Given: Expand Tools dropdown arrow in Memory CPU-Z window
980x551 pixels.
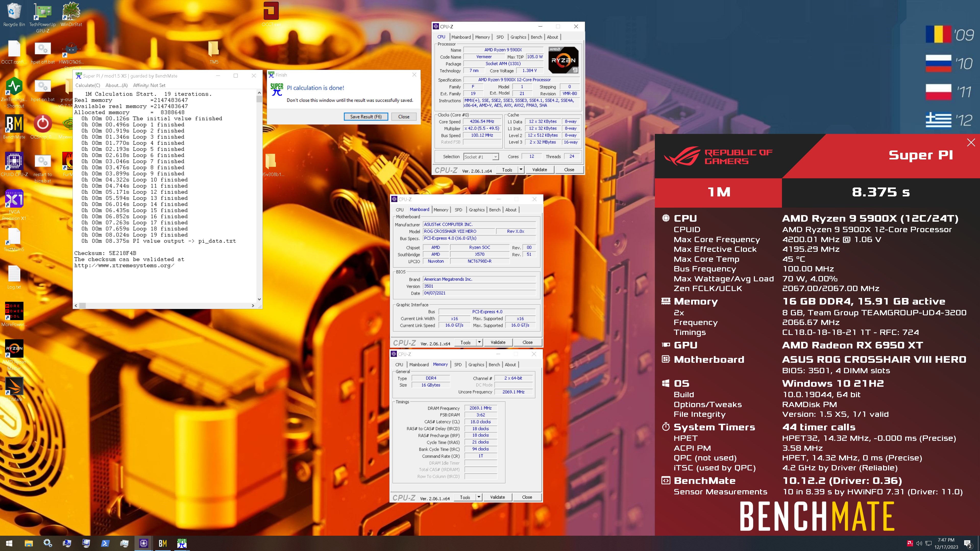Looking at the screenshot, I should click(x=479, y=497).
